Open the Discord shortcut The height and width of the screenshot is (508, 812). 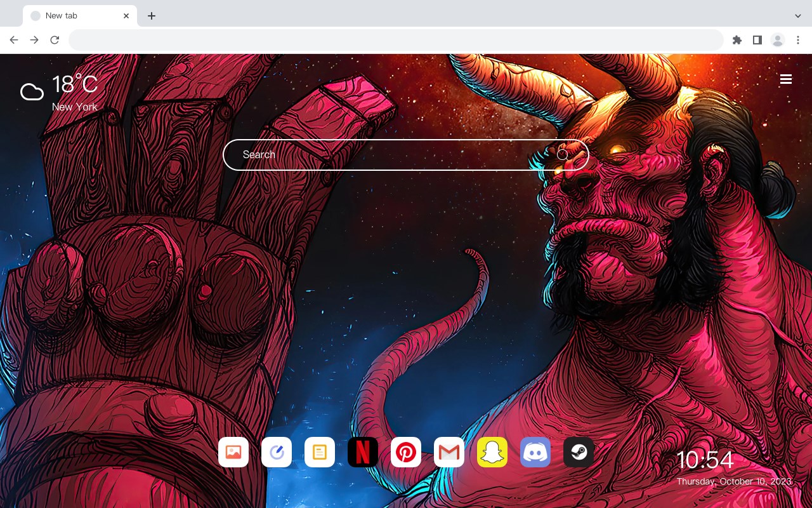click(535, 452)
